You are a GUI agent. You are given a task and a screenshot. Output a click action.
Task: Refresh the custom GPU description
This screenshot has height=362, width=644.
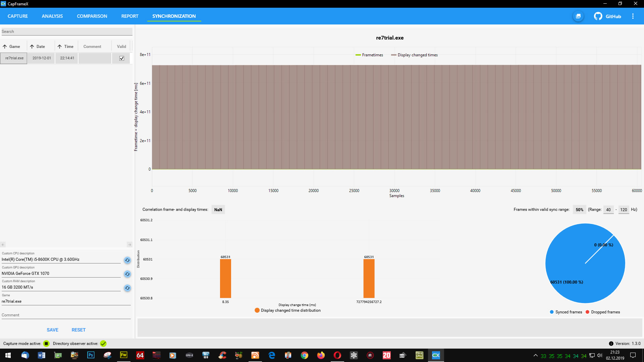point(127,274)
